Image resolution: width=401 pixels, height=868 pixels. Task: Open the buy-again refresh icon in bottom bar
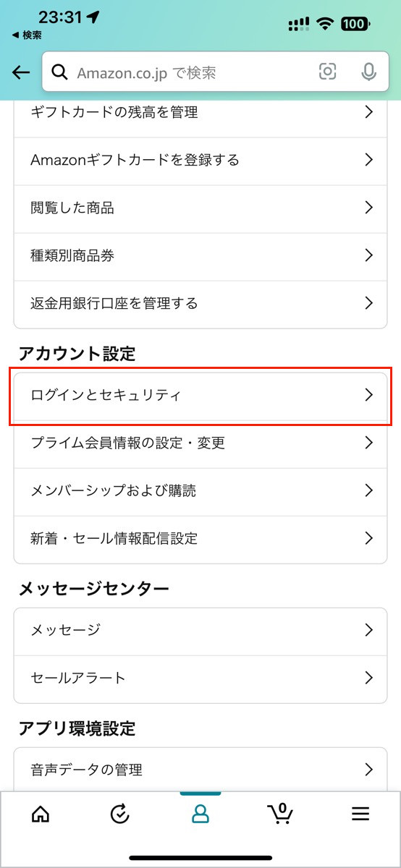click(x=120, y=814)
